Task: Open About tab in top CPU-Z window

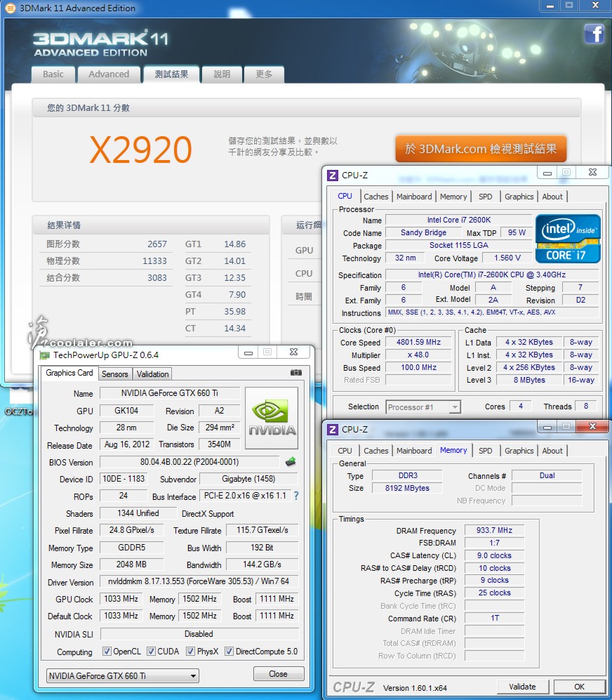Action: [x=552, y=197]
